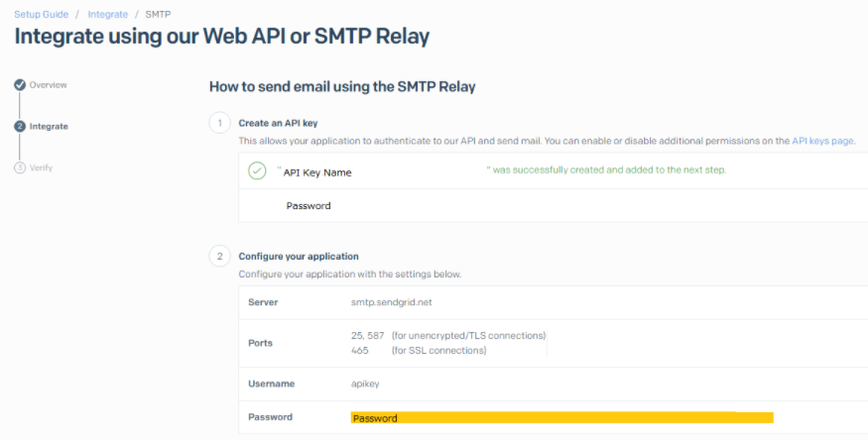Open the API keys page link

[x=822, y=141]
